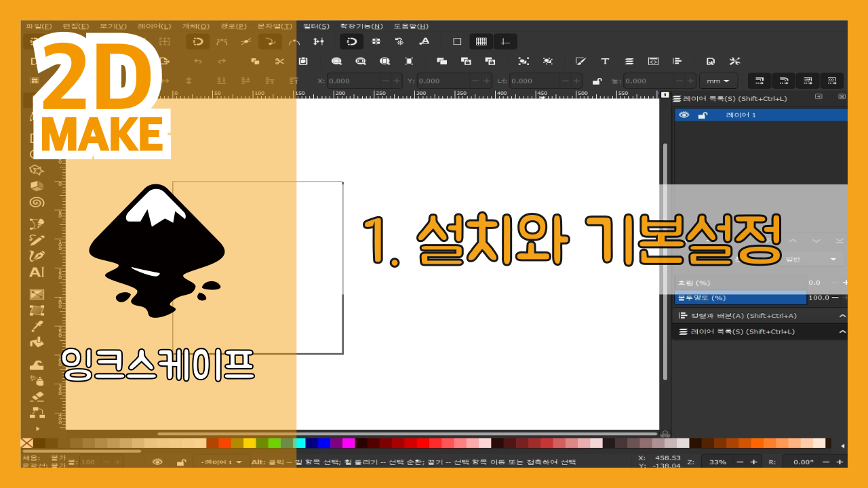Open the fill and stroke dialog
Viewport: 868px width, 488px height.
click(580, 61)
